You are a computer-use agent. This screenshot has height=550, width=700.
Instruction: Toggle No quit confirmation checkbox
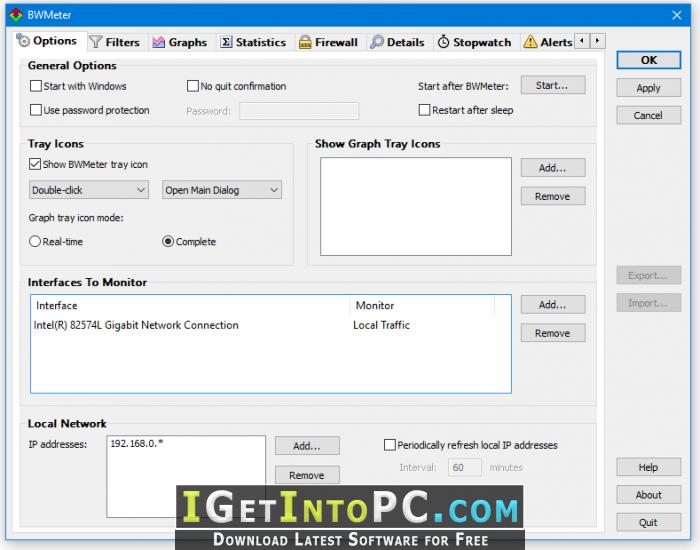[192, 86]
